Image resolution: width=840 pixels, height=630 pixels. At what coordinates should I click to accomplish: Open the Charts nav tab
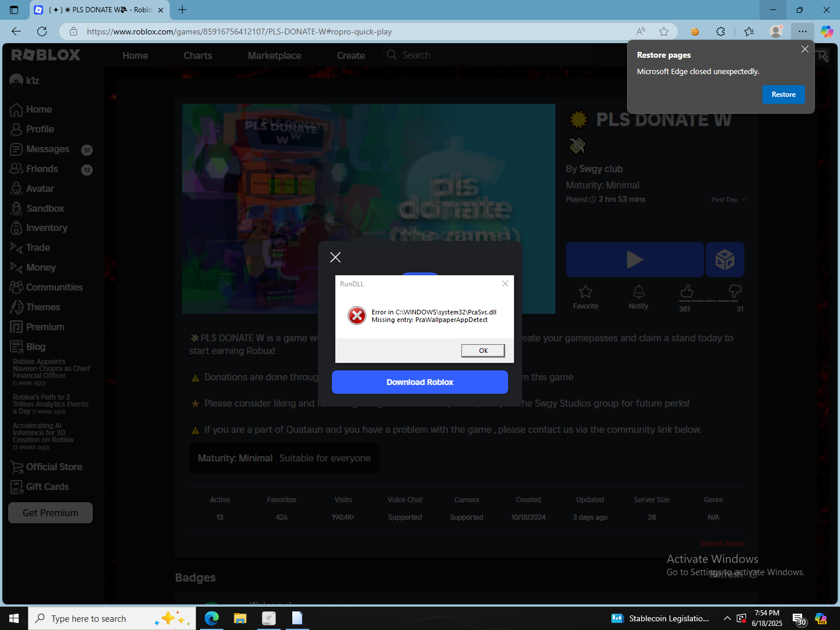[198, 55]
